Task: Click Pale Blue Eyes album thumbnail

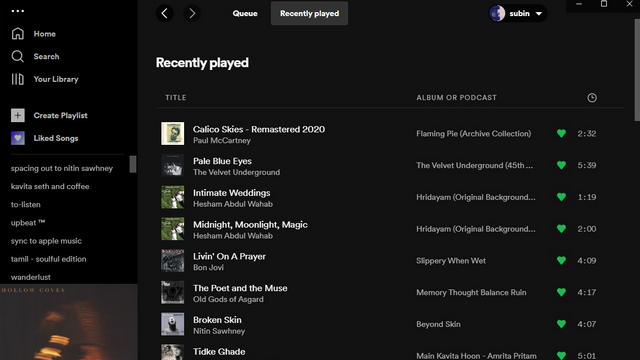Action: coord(173,165)
